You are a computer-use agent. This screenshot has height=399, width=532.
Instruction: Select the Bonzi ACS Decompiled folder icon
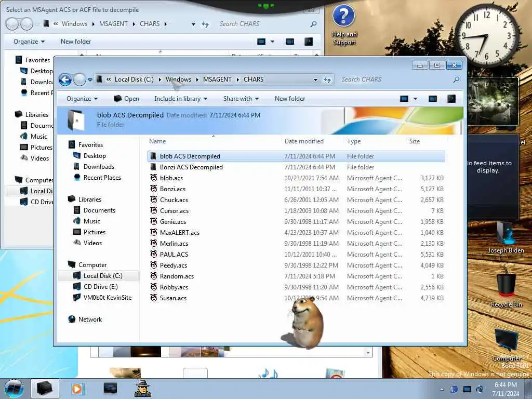(x=154, y=167)
